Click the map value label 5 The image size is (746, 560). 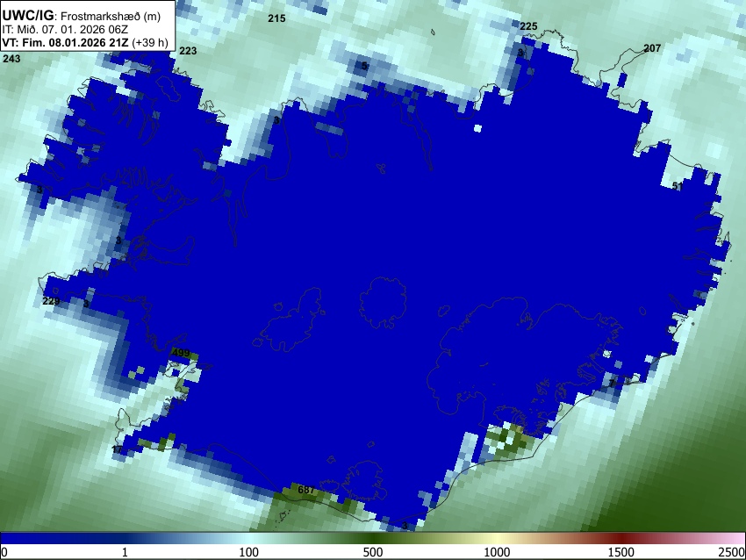364,66
